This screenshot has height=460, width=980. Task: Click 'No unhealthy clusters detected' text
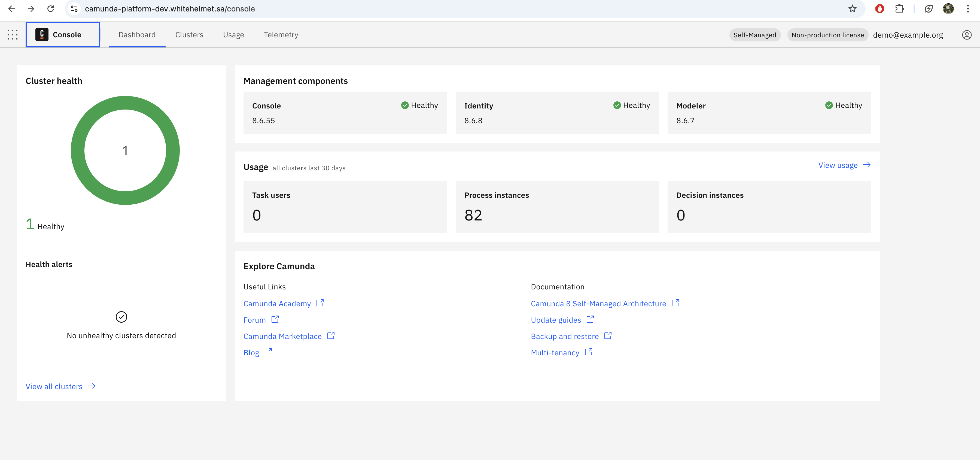tap(121, 335)
